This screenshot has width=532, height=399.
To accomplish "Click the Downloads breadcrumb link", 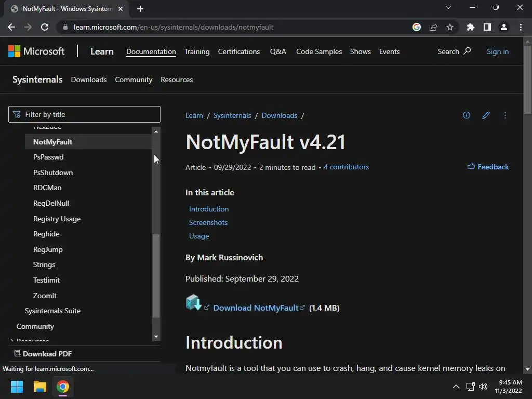I will click(279, 115).
